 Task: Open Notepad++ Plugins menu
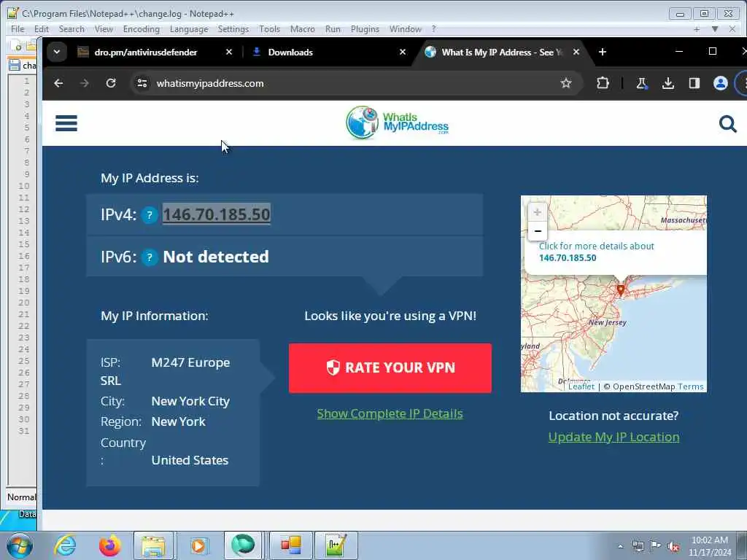coord(365,29)
